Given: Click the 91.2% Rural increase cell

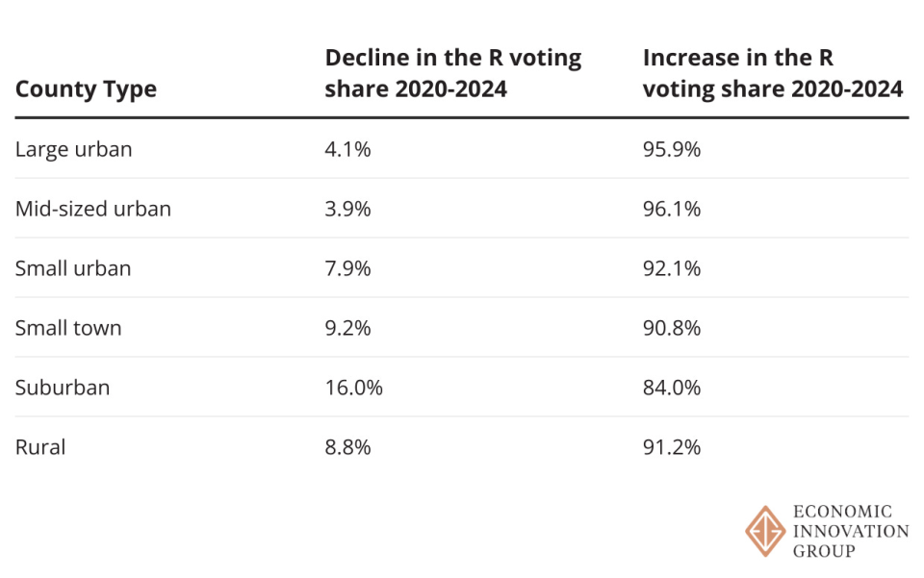Looking at the screenshot, I should (x=672, y=447).
